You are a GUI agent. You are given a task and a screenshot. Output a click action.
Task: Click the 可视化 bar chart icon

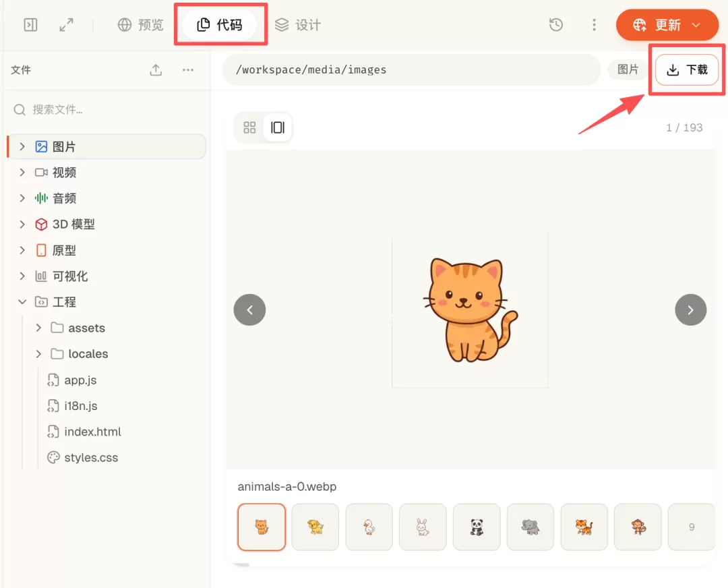tap(41, 276)
